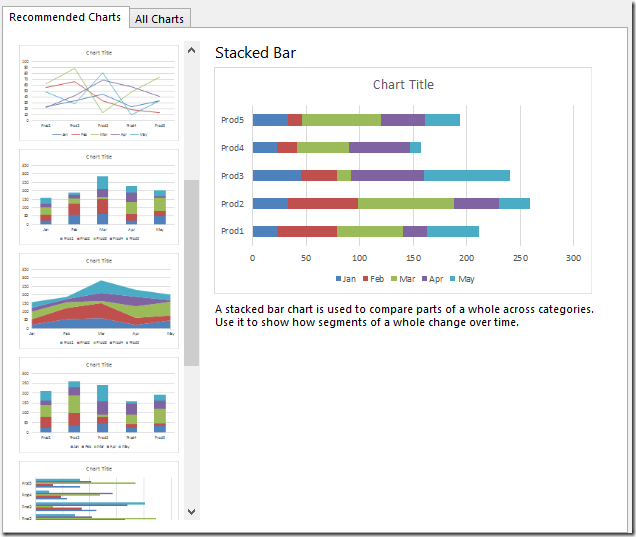Click the Prod5 bar's green Mar segment
636x537 pixels.
coord(341,120)
